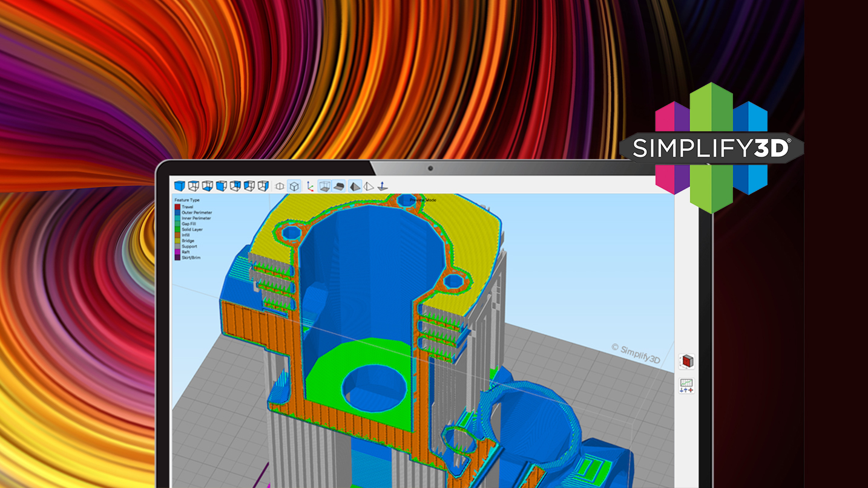Open the cross section view tool

[687, 362]
